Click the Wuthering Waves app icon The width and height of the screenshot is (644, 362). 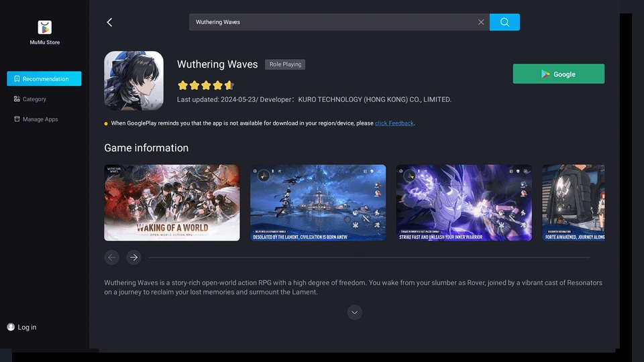(133, 80)
